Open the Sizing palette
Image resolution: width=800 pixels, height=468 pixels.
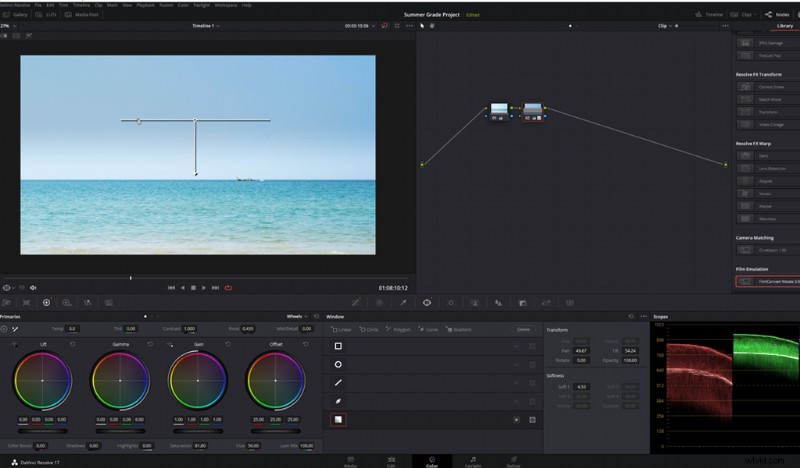coord(546,303)
